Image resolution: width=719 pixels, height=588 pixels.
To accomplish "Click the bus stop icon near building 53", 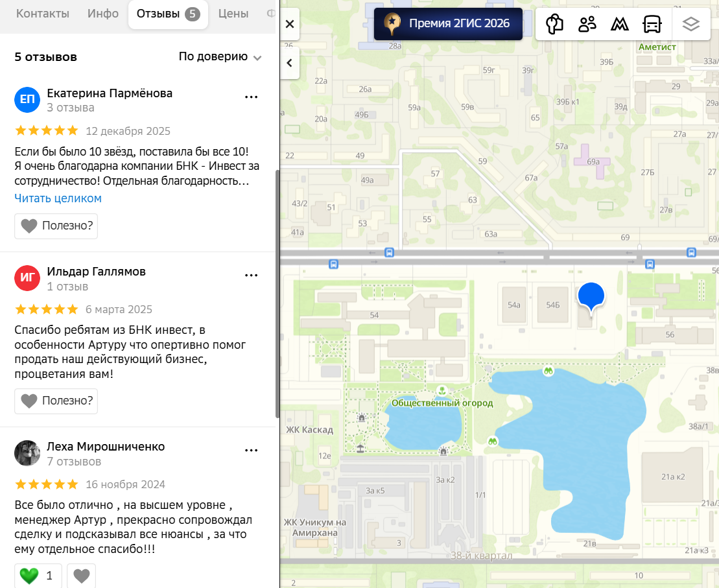I will 389,252.
